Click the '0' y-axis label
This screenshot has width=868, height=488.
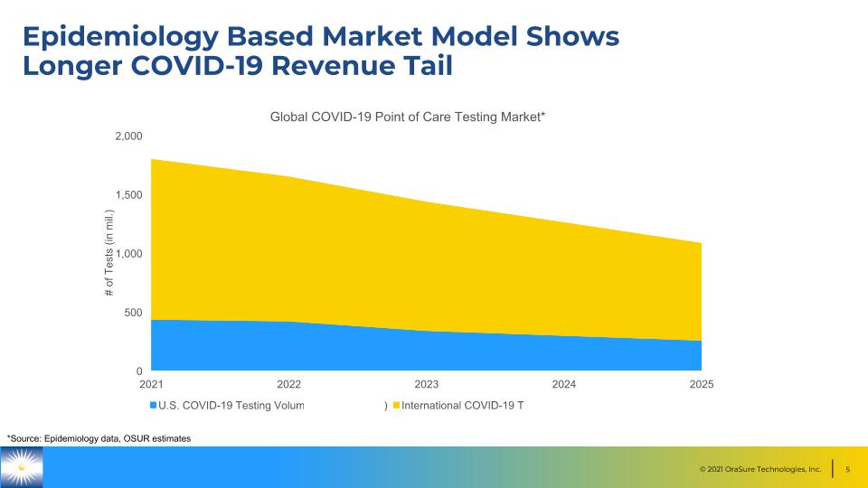[139, 371]
